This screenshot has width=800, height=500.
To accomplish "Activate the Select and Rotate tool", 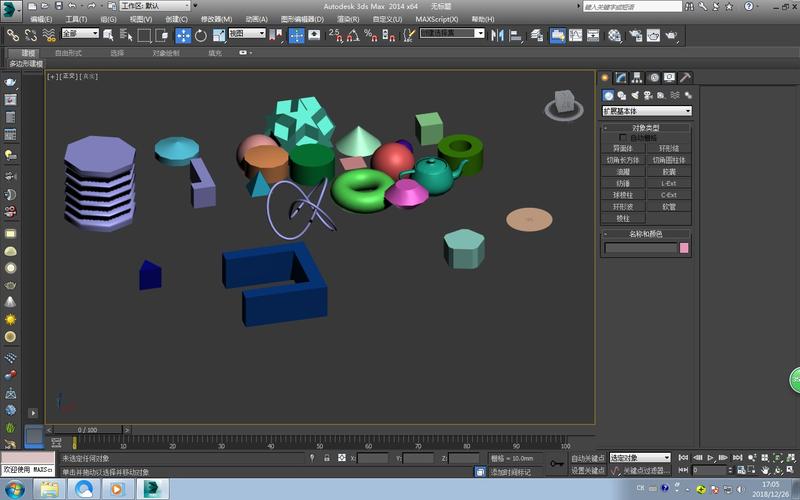I will coord(201,35).
